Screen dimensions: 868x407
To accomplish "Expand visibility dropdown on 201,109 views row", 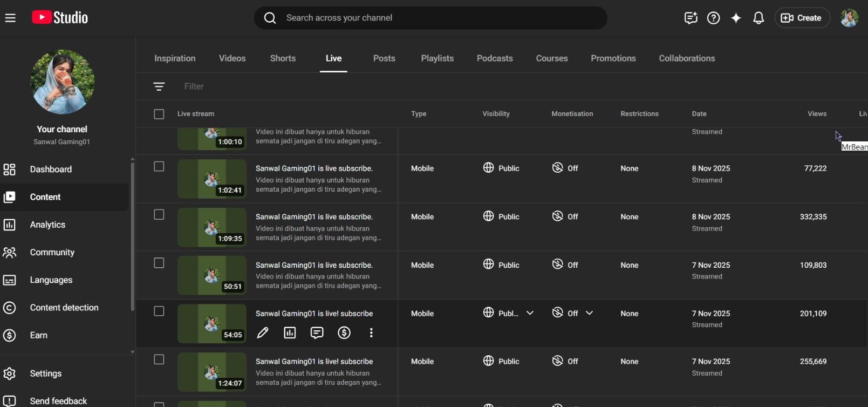I will tap(530, 313).
